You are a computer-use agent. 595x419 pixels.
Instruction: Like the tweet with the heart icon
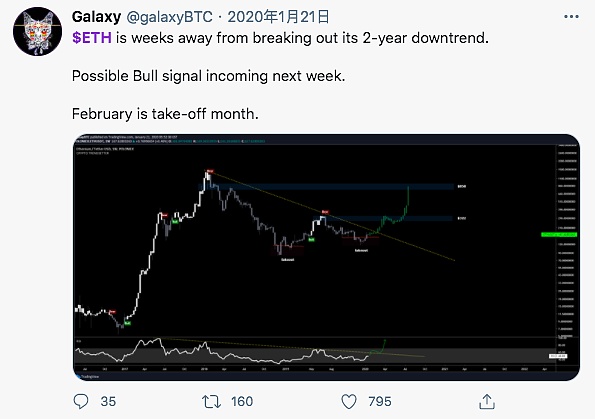click(x=349, y=401)
